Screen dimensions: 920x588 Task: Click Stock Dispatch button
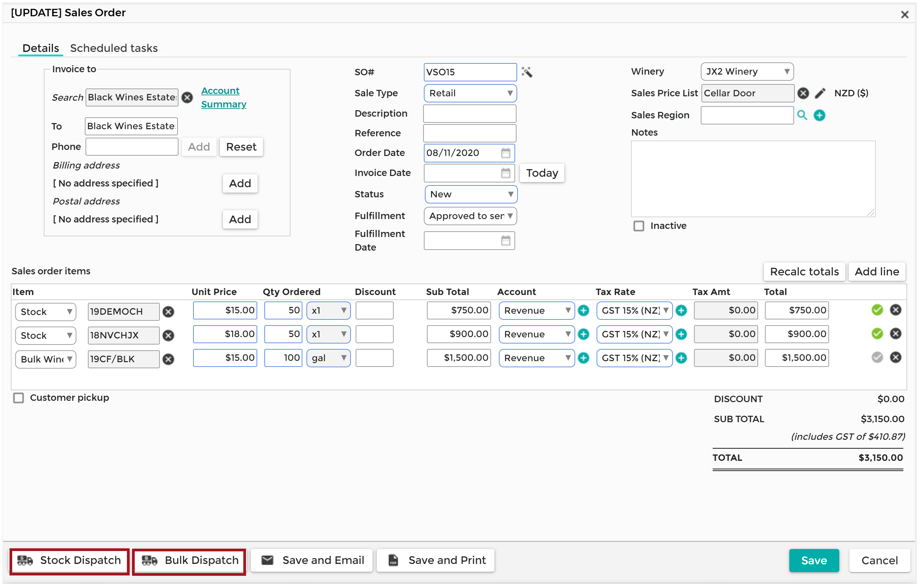(x=69, y=560)
